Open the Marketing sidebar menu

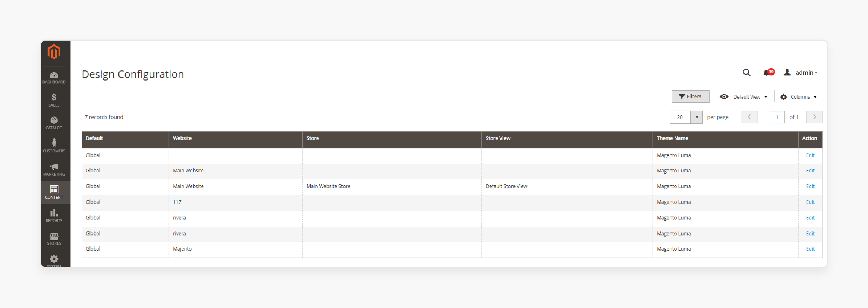click(x=54, y=169)
